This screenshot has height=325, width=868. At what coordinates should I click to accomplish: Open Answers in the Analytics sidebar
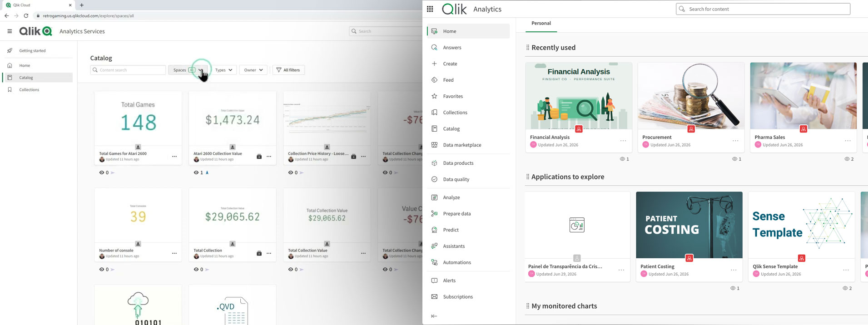coord(468,48)
